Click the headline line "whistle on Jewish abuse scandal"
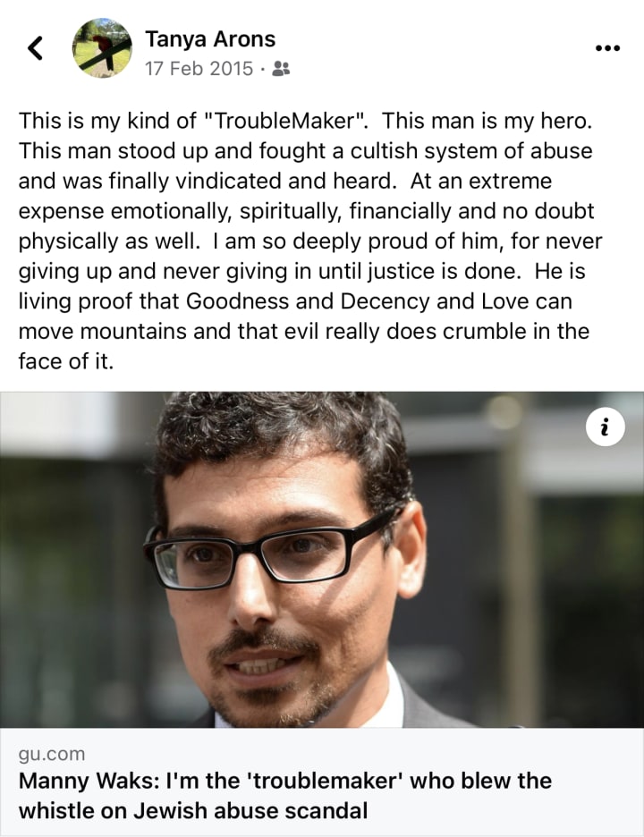 point(193,810)
